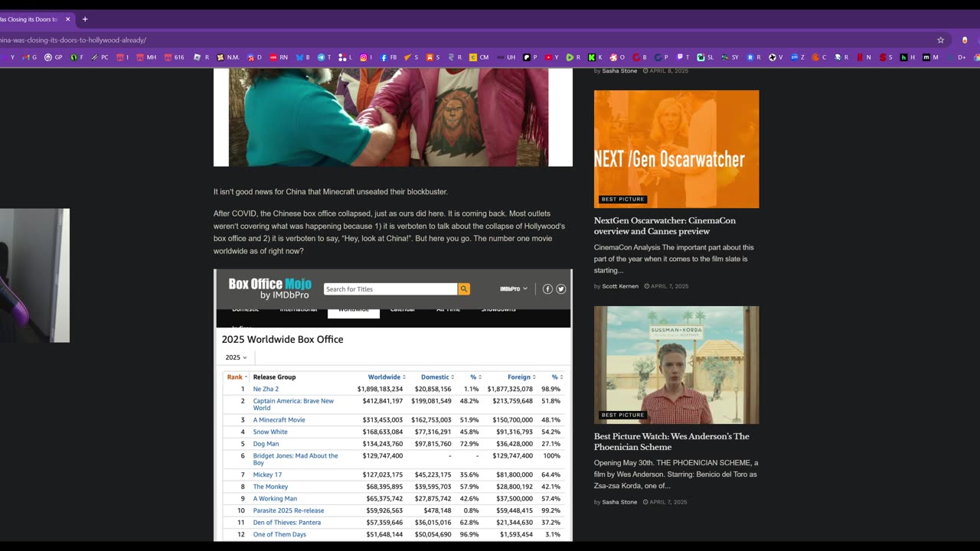Screen dimensions: 980x551
Task: Open the Twitch 'T' bookmark
Action: coord(683,57)
